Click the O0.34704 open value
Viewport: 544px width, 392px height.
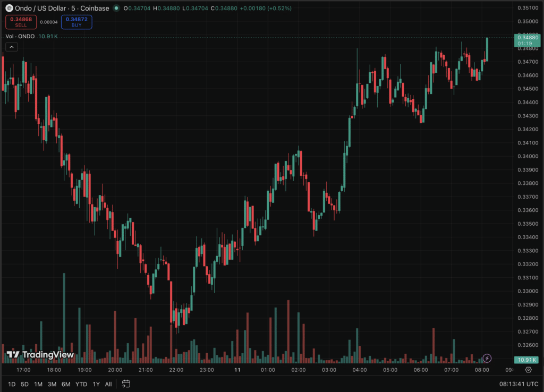coord(137,8)
